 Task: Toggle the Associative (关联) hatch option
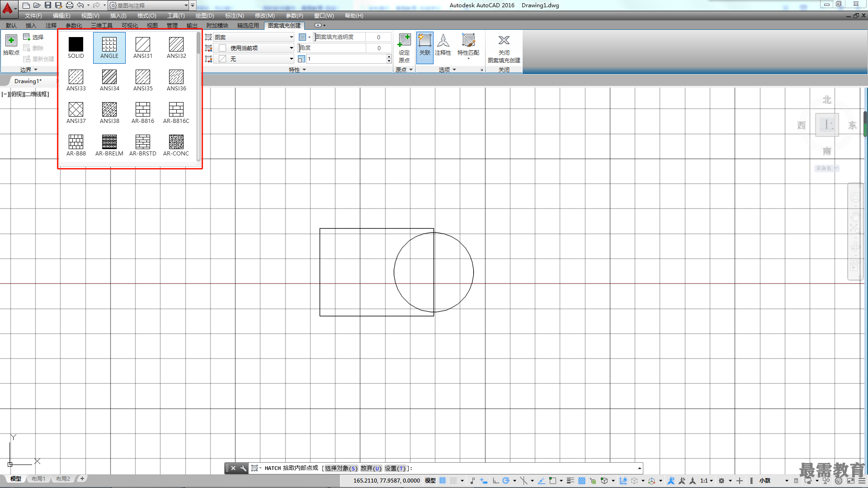click(x=425, y=47)
